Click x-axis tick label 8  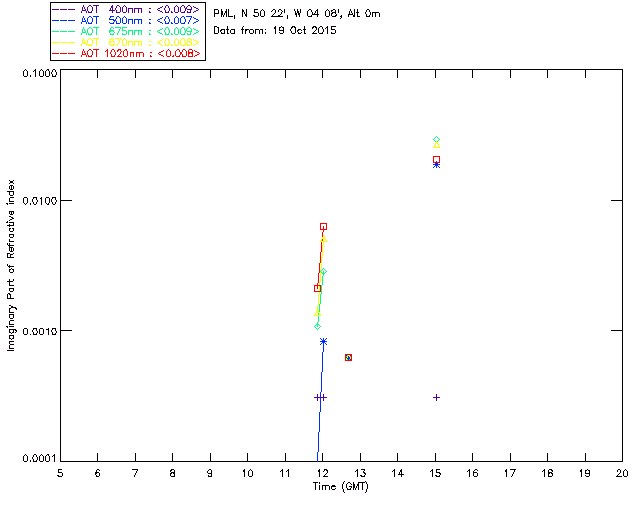coord(173,473)
